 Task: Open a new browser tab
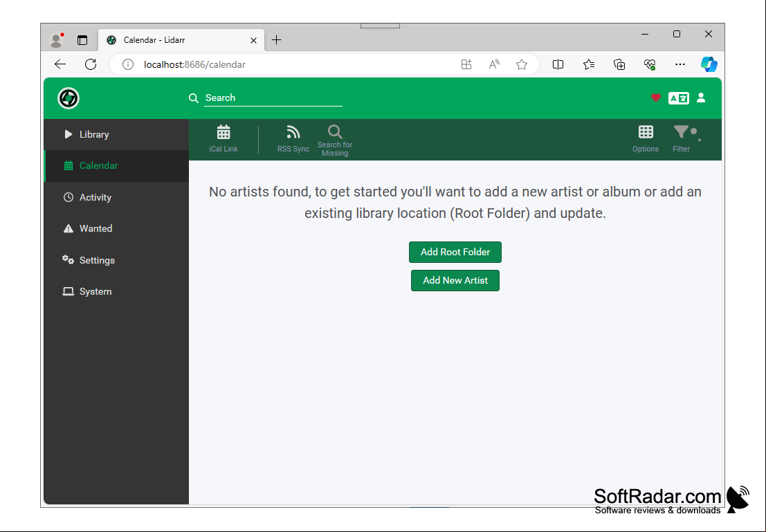(277, 40)
